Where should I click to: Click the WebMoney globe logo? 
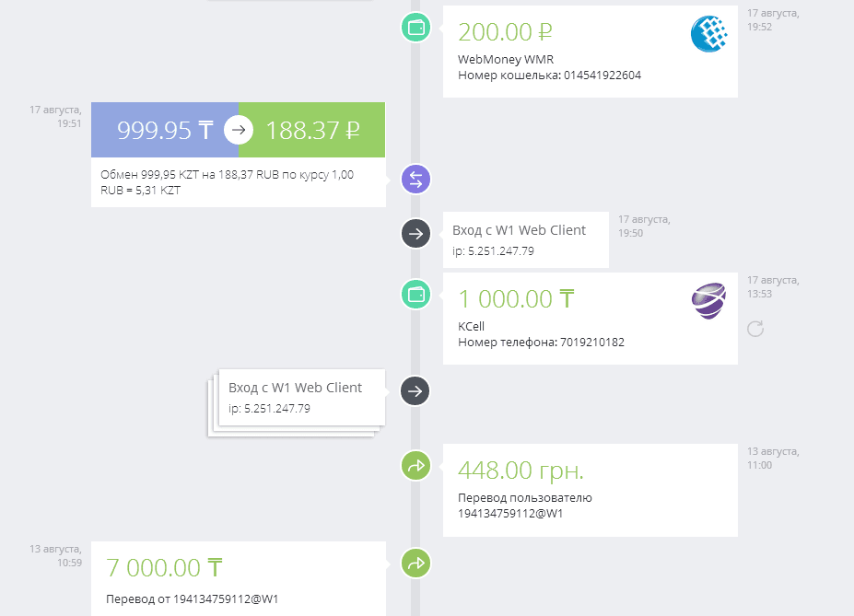[x=709, y=34]
